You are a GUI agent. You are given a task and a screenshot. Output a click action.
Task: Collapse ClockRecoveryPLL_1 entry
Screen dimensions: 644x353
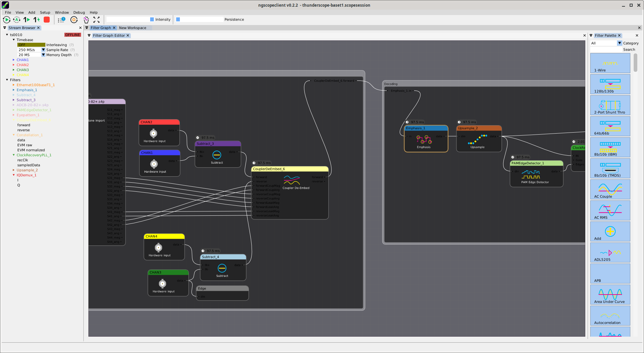pyautogui.click(x=14, y=155)
